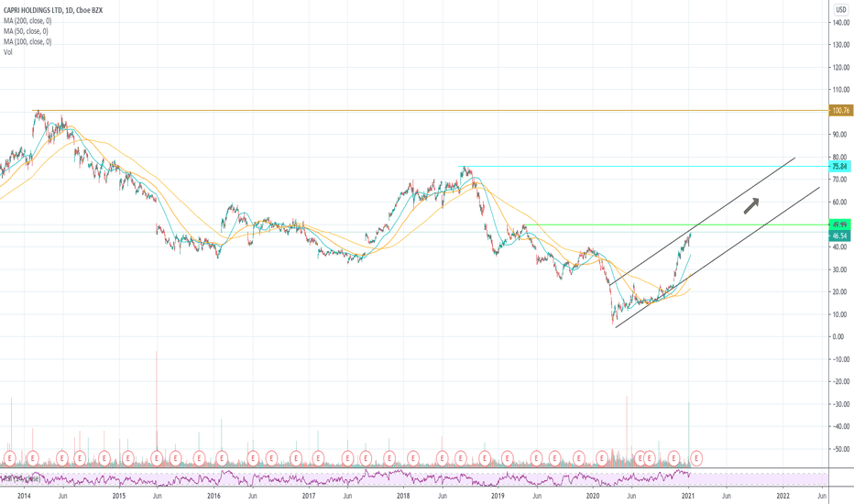Select the cyan horizontal line at 75.84
Image resolution: width=854 pixels, height=504 pixels.
pyautogui.click(x=642, y=166)
